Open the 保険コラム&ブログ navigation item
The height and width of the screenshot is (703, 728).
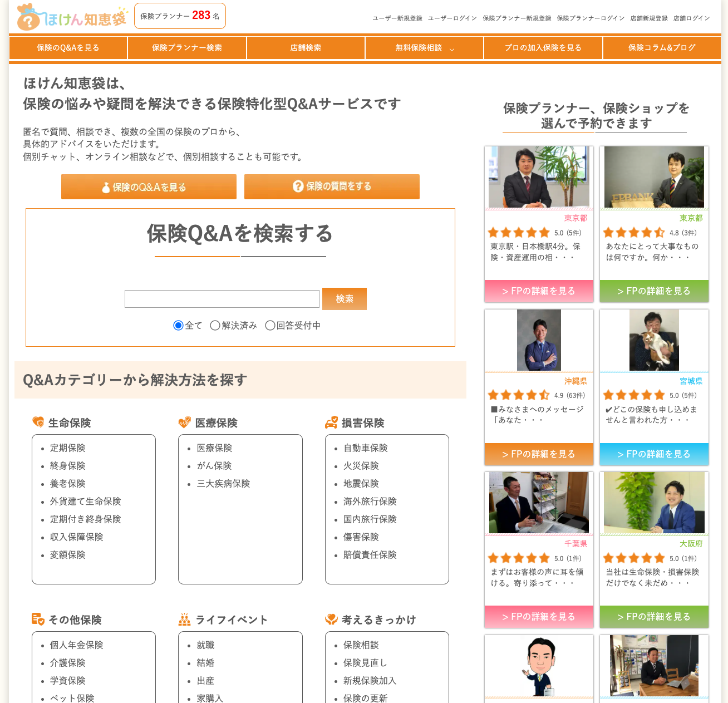coord(662,48)
